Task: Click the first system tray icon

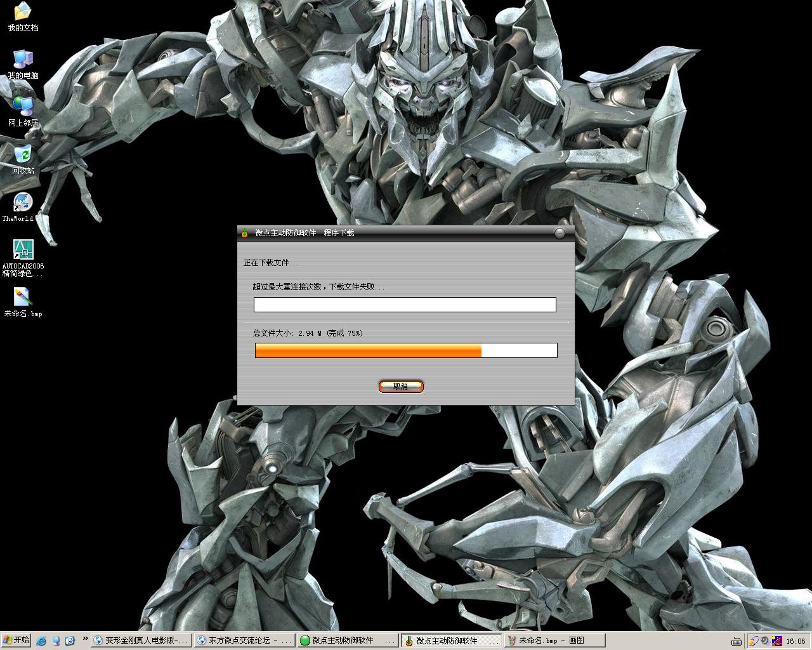Action: [x=754, y=641]
